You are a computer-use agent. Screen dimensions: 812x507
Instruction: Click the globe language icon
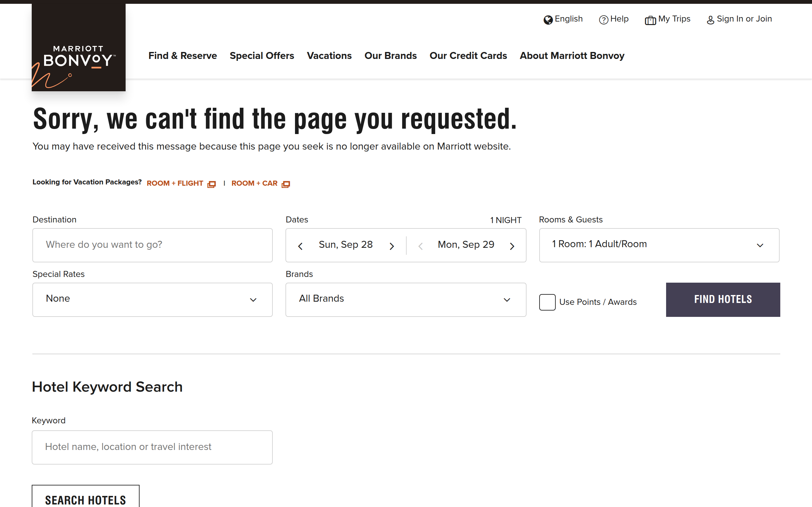[x=548, y=20]
